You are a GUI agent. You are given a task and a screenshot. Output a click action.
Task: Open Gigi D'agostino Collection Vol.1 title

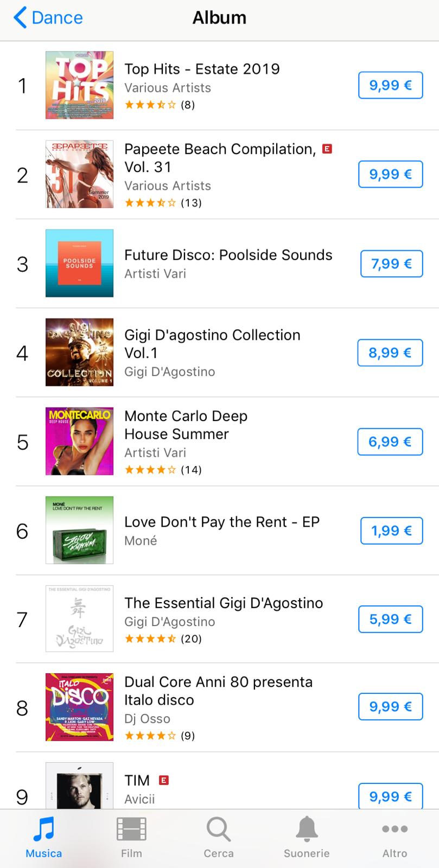[x=212, y=344]
